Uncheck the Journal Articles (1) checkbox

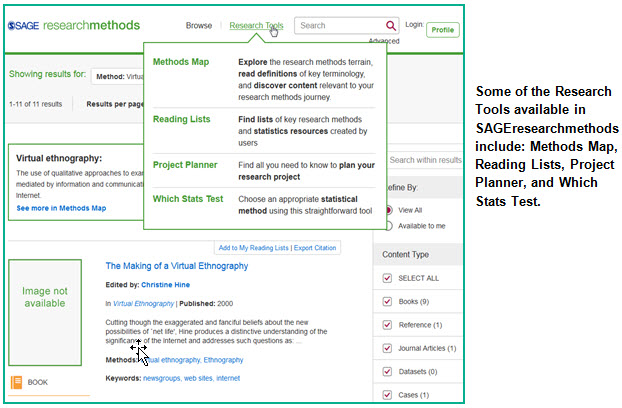click(x=387, y=349)
